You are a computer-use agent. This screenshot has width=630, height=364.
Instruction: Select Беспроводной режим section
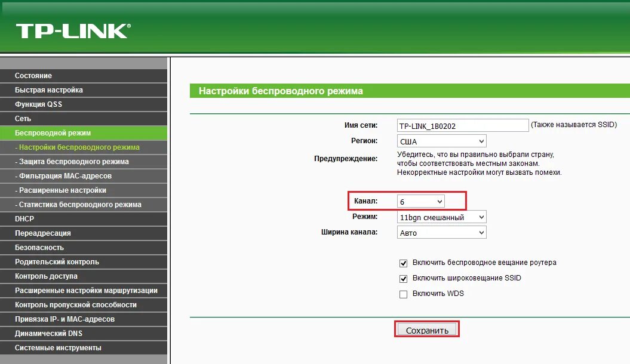pyautogui.click(x=84, y=133)
